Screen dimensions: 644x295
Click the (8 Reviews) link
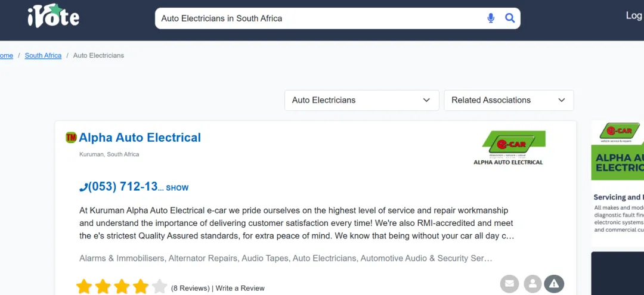point(190,288)
